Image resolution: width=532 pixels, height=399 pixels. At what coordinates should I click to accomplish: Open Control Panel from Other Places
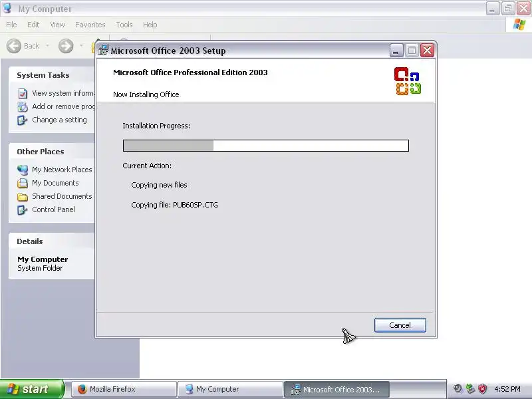tap(53, 209)
